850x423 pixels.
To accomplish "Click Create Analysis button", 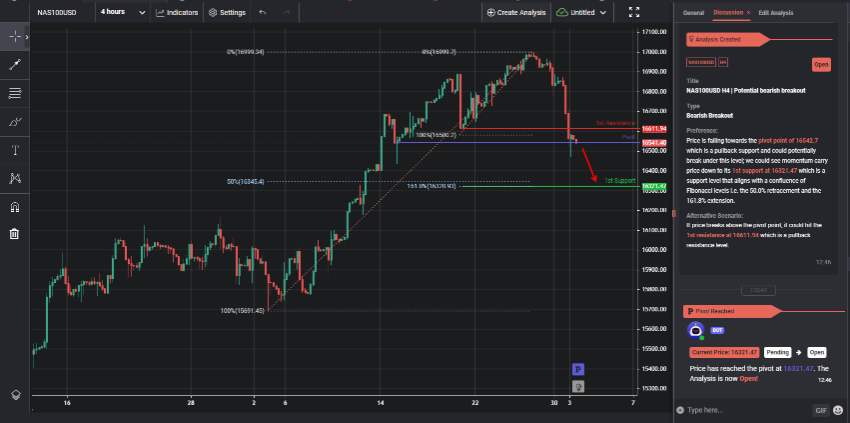I will pos(516,12).
